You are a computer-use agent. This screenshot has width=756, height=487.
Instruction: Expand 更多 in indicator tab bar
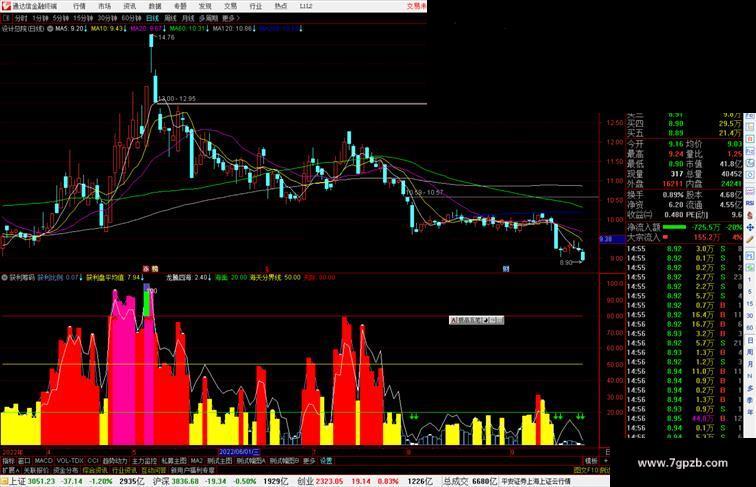tap(309, 461)
